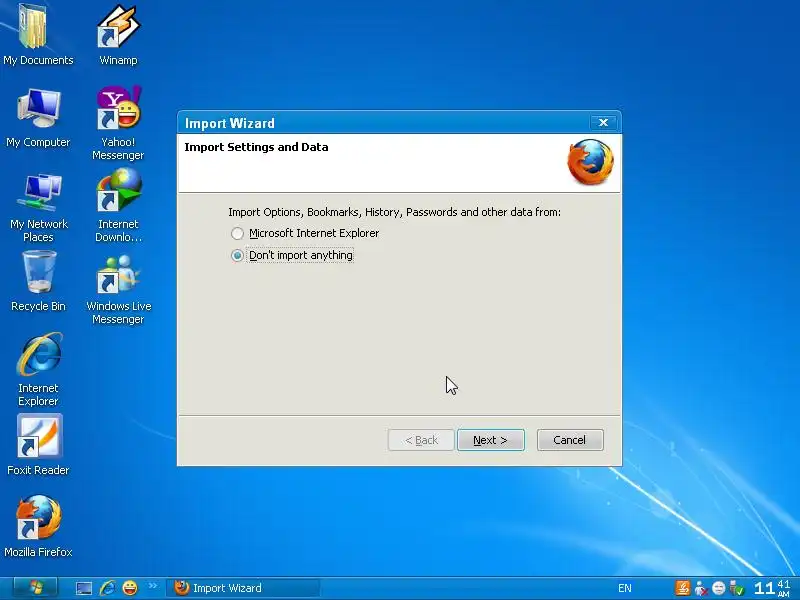Viewport: 800px width, 600px height.
Task: Launch Winamp from the desktop shortcut
Action: pyautogui.click(x=118, y=35)
